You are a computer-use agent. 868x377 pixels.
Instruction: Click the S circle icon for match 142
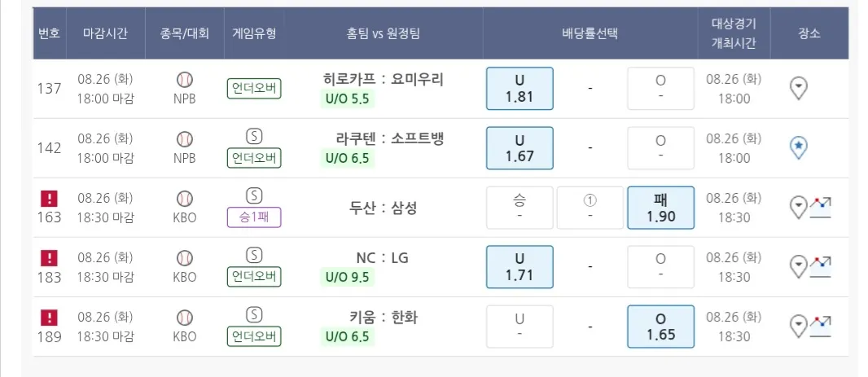pyautogui.click(x=254, y=136)
